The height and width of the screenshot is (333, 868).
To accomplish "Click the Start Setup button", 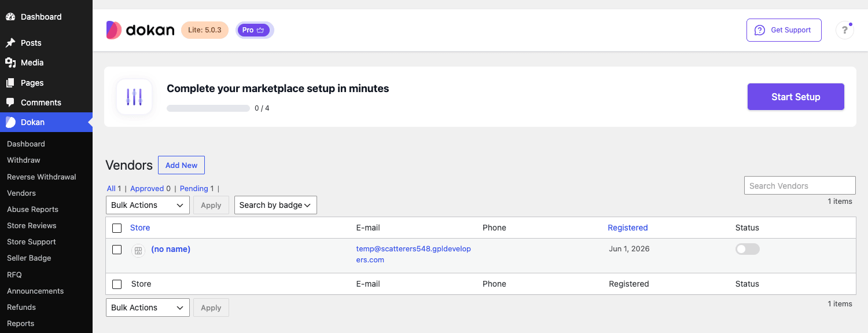I will click(796, 97).
